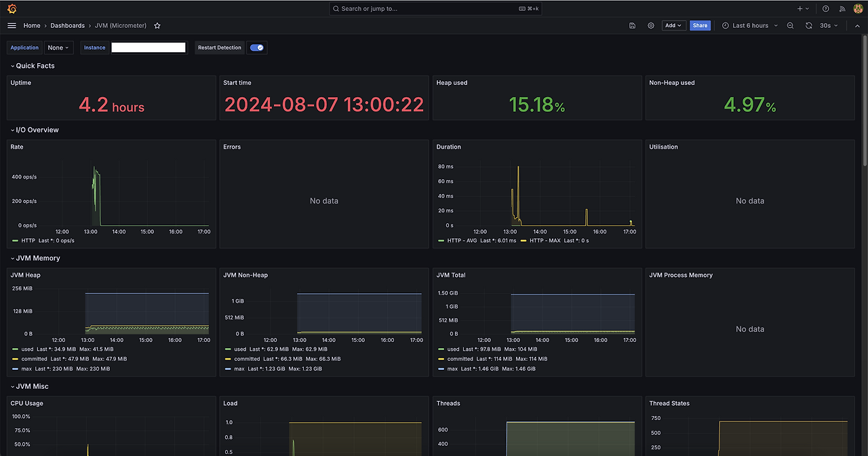Click the 15.18% heap used value
Viewport: 868px width, 456px height.
pyautogui.click(x=537, y=104)
